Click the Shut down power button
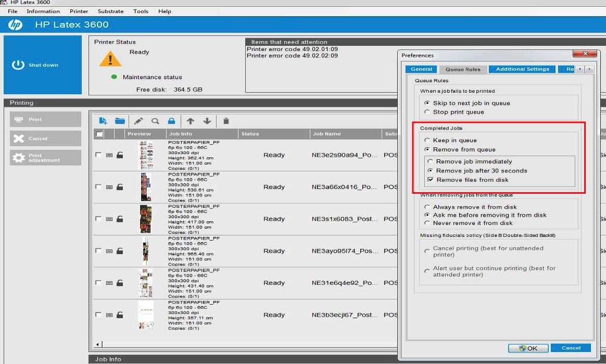The image size is (606, 364). click(43, 65)
